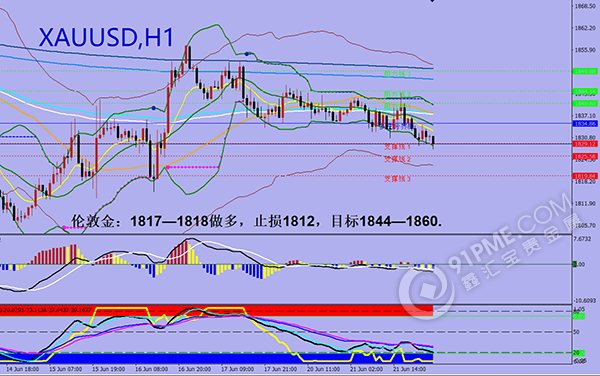Viewport: 600px width, 376px height.
Task: Select the 支撑线 1 support label
Action: tap(397, 146)
